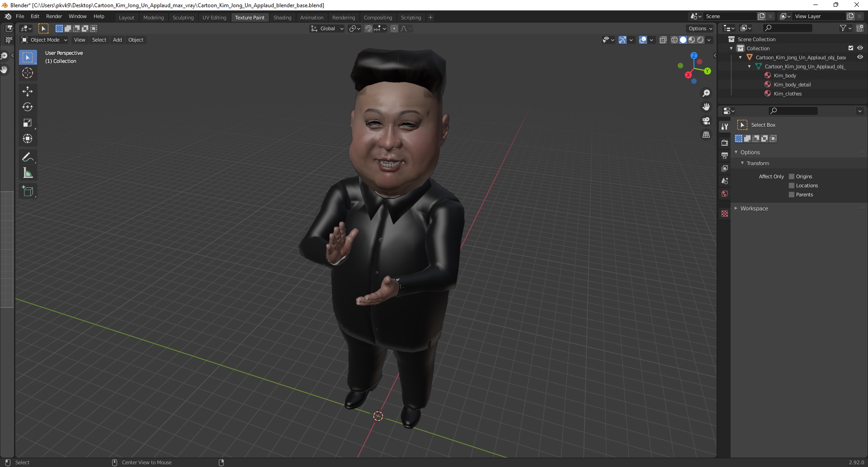Collapse the Options panel
Screen dimensions: 868x467
click(x=736, y=152)
